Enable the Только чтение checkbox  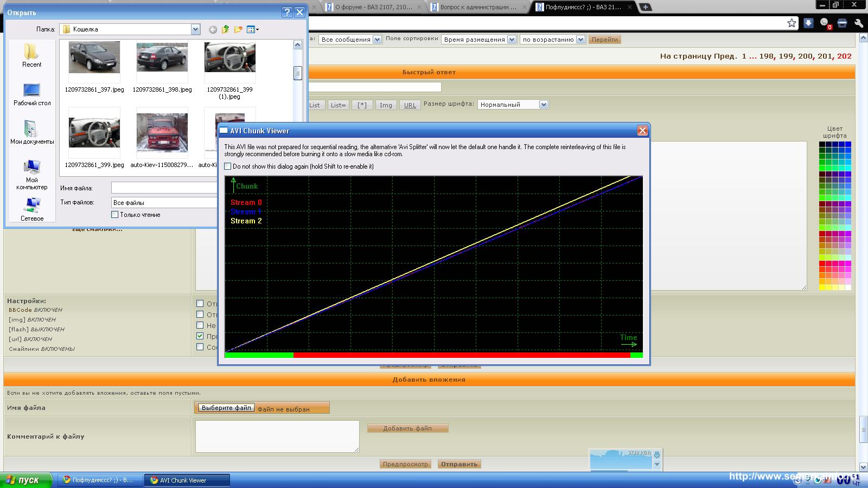pos(115,215)
